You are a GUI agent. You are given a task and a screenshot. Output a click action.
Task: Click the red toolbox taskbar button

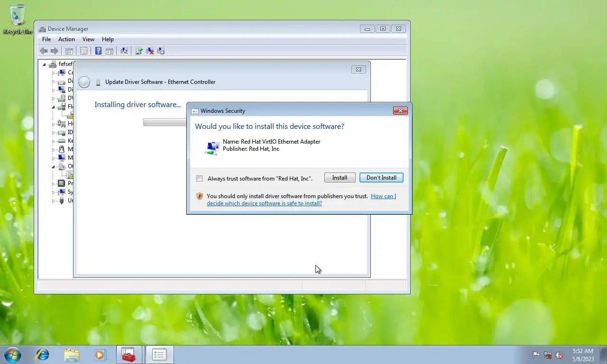coord(129,355)
